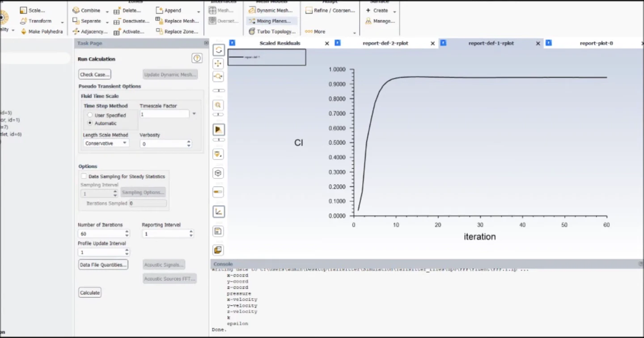The height and width of the screenshot is (338, 644).
Task: Click the save picture icon
Action: tap(219, 231)
